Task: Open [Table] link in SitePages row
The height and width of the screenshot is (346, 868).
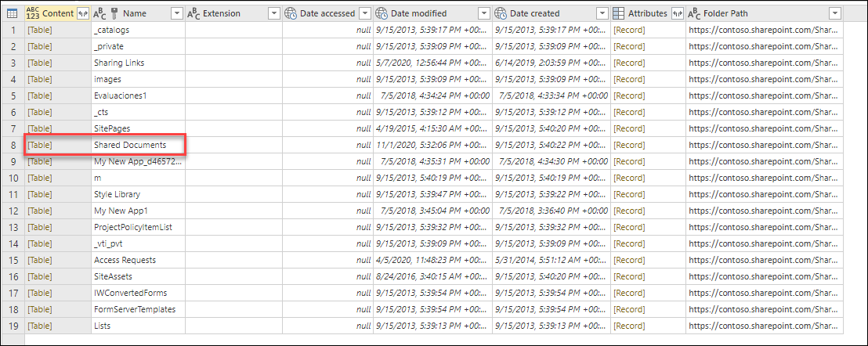Action: [x=40, y=128]
